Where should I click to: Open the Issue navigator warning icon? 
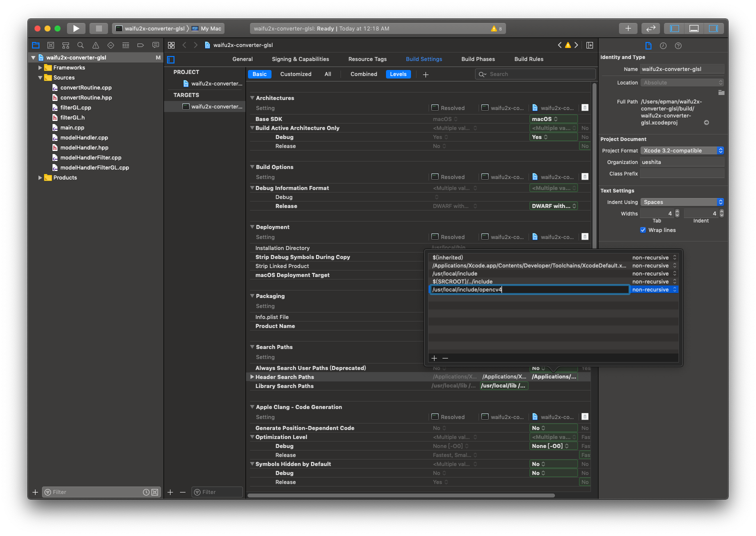(95, 45)
